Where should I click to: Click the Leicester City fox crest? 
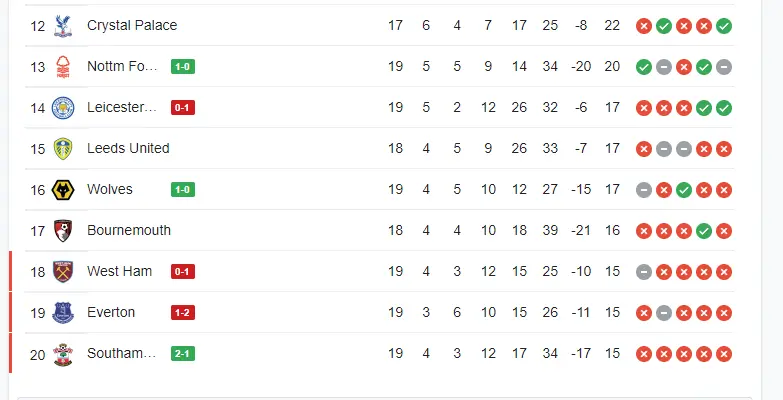[64, 107]
